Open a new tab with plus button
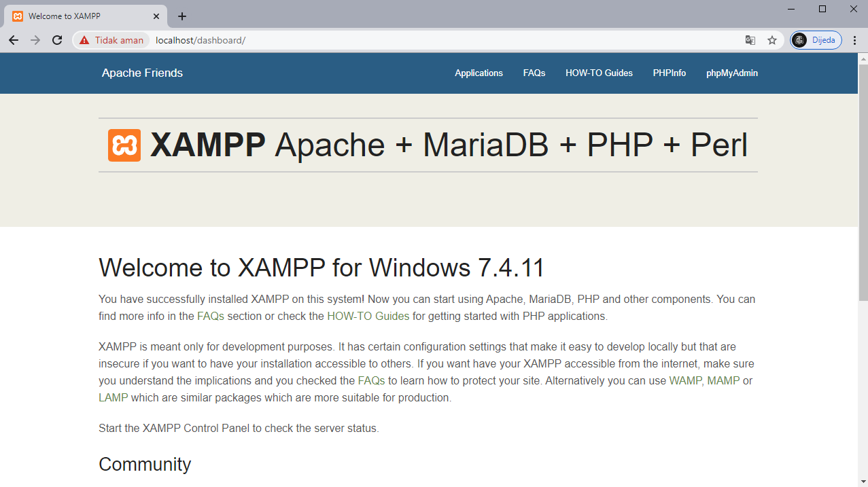This screenshot has height=487, width=868. point(182,16)
